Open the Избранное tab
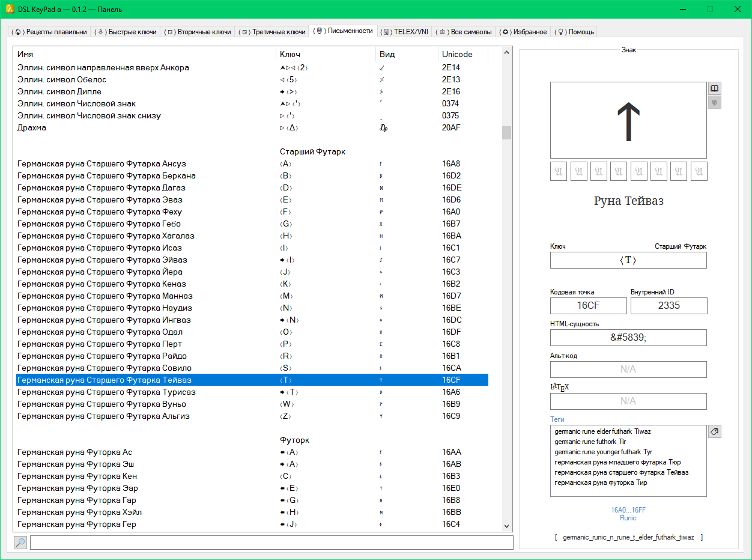 524,32
